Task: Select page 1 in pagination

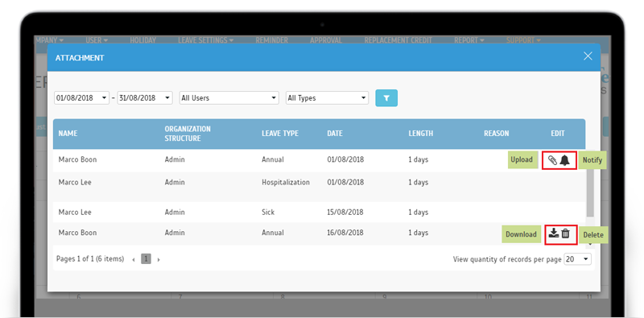Action: (147, 259)
